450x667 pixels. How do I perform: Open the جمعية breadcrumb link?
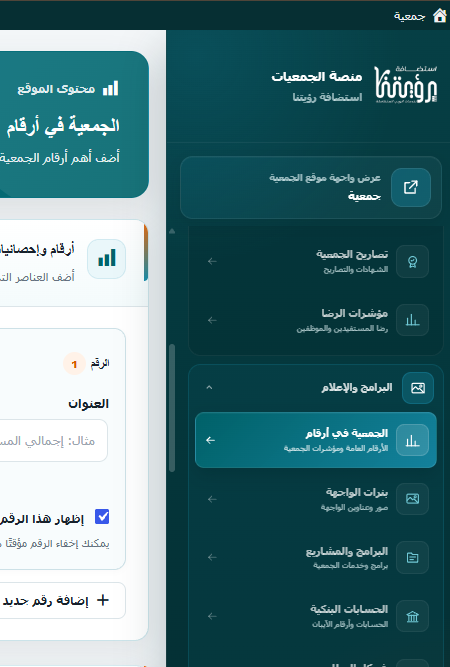(409, 17)
